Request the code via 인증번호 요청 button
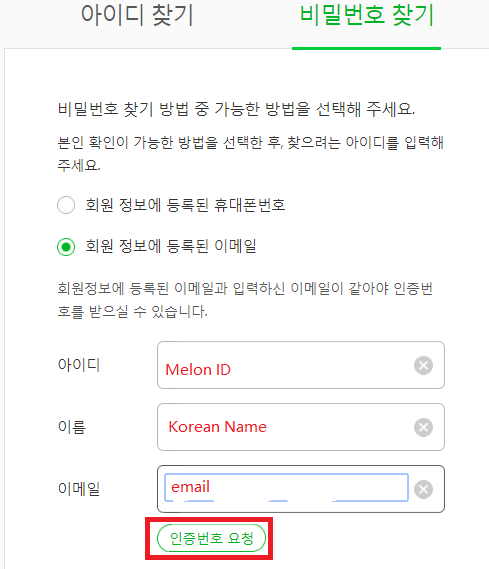This screenshot has height=569, width=489. click(211, 538)
